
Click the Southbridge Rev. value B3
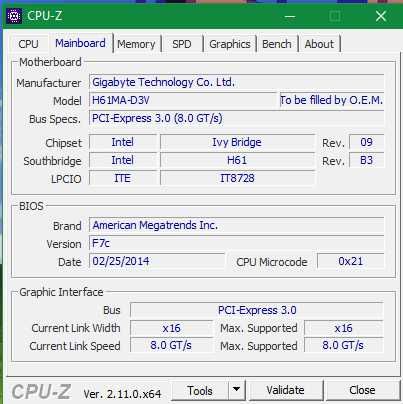point(366,160)
